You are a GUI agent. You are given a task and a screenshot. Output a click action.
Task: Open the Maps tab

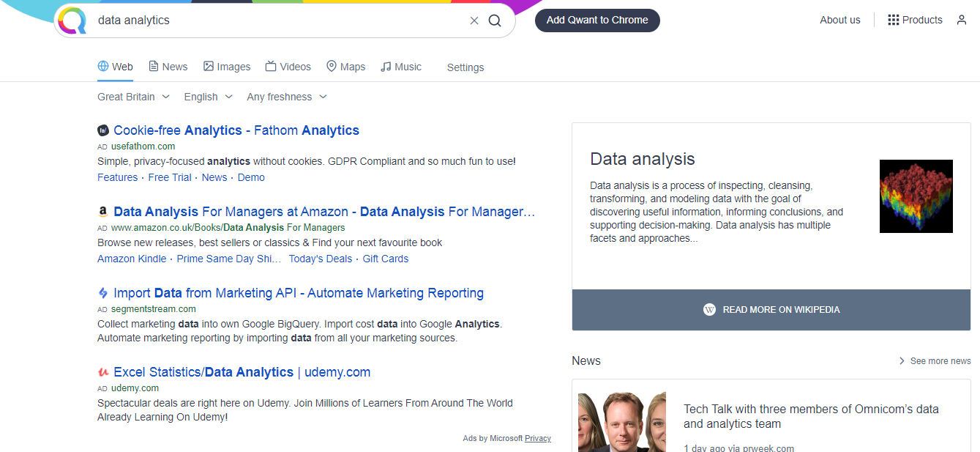click(345, 67)
